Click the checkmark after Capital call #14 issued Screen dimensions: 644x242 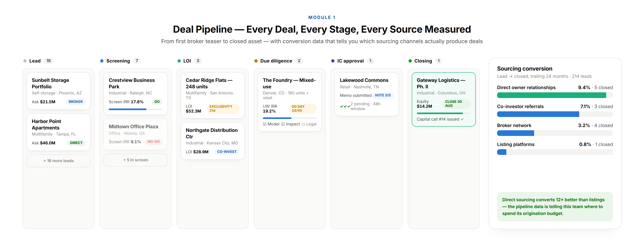(462, 119)
